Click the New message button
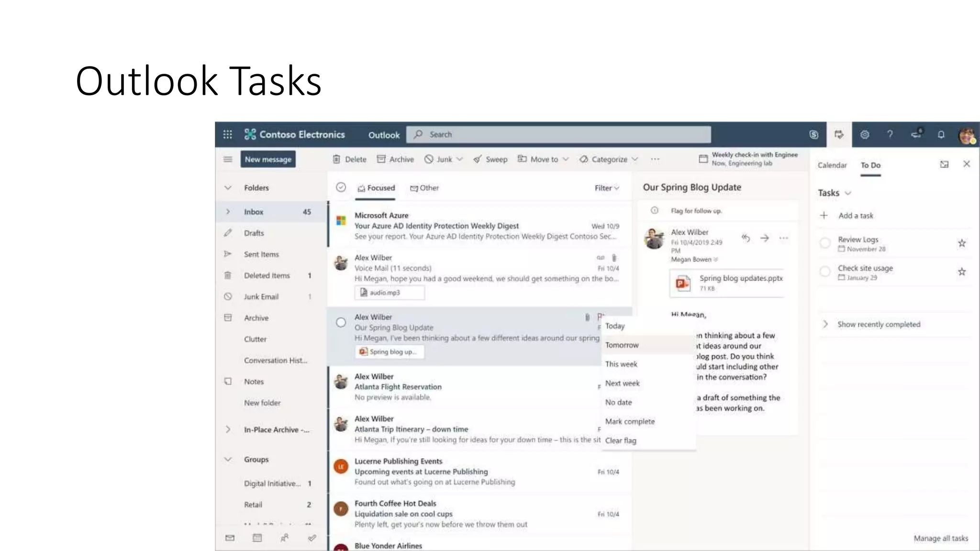Screen dimensions: 980x551 point(268,159)
